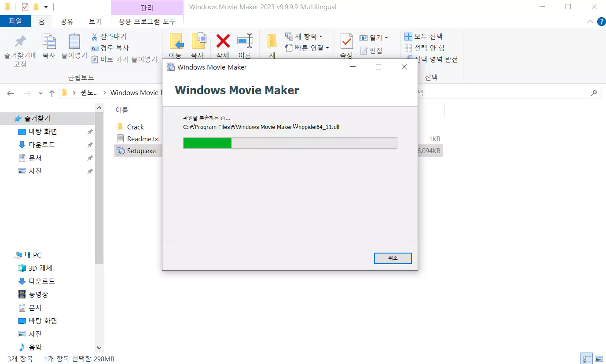This screenshot has width=606, height=364.
Task: Select 잘라내기 scissors command
Action: click(x=109, y=37)
